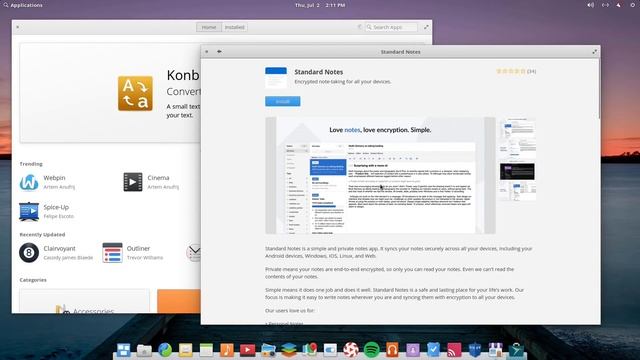Switch to the Installed tab in AppCenter
Screen dimensions: 640x360
click(235, 27)
